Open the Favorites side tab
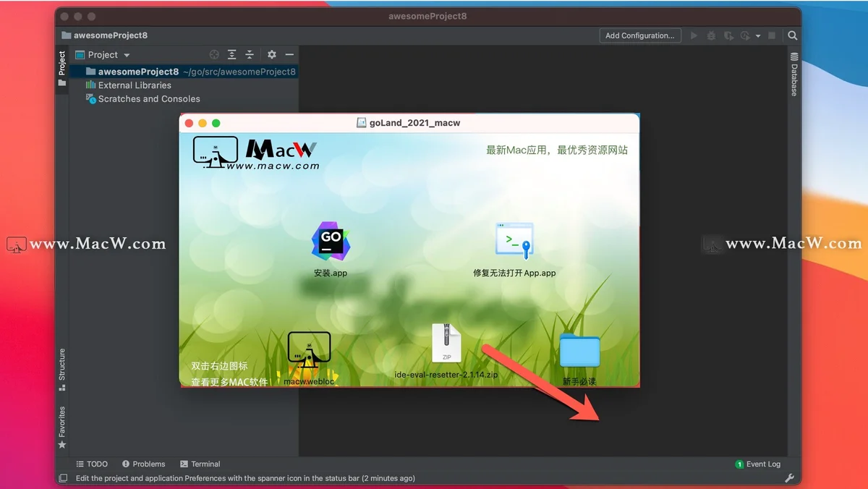The image size is (868, 489). 62,427
